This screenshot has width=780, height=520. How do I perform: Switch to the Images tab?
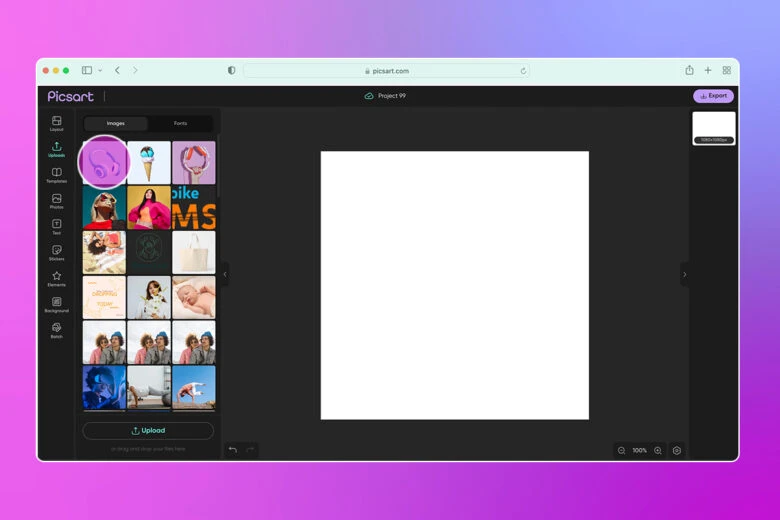(115, 124)
